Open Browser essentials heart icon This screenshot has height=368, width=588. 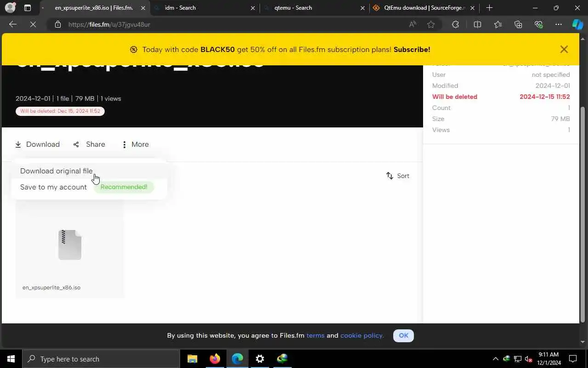point(538,24)
